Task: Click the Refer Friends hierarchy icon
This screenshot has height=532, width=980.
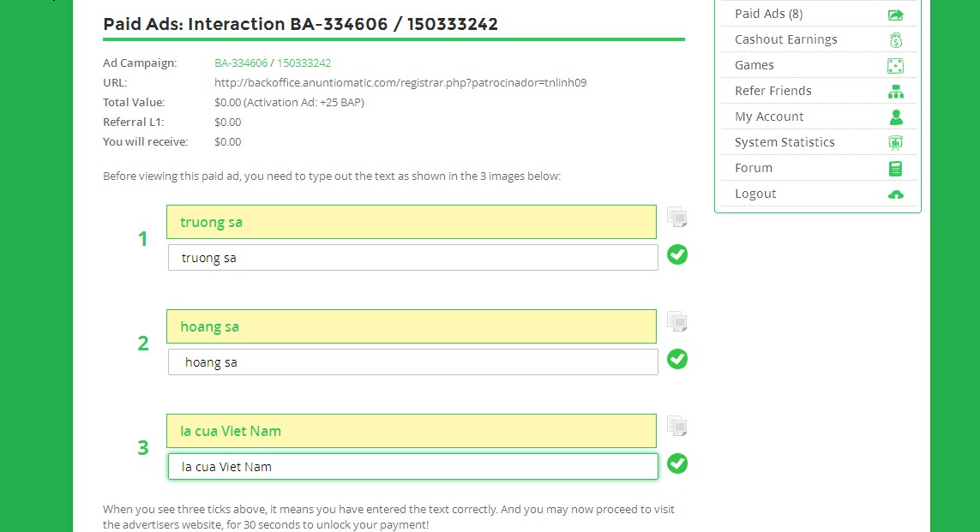Action: click(x=895, y=92)
